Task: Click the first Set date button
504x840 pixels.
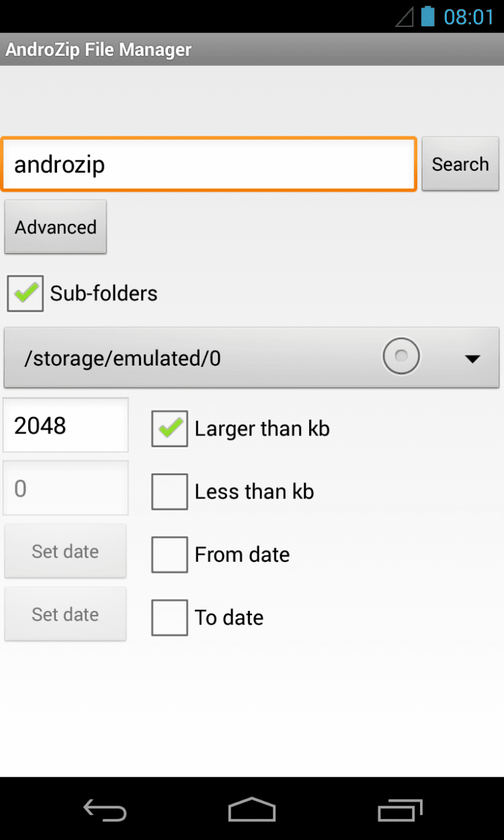Action: coord(65,552)
